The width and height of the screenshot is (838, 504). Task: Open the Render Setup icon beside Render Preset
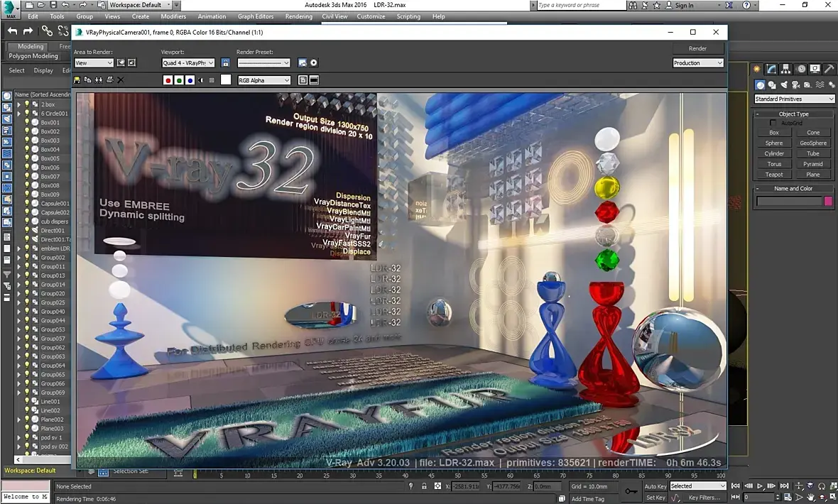click(x=303, y=63)
